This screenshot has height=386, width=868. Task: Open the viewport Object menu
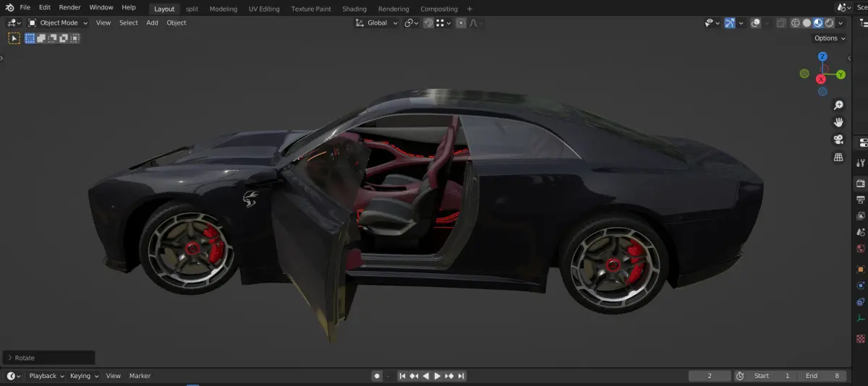176,22
